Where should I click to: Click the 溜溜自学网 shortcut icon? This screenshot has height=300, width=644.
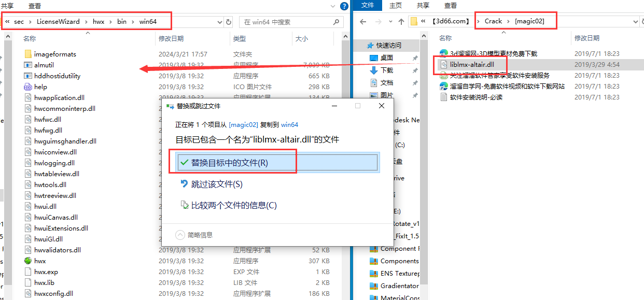click(x=443, y=86)
